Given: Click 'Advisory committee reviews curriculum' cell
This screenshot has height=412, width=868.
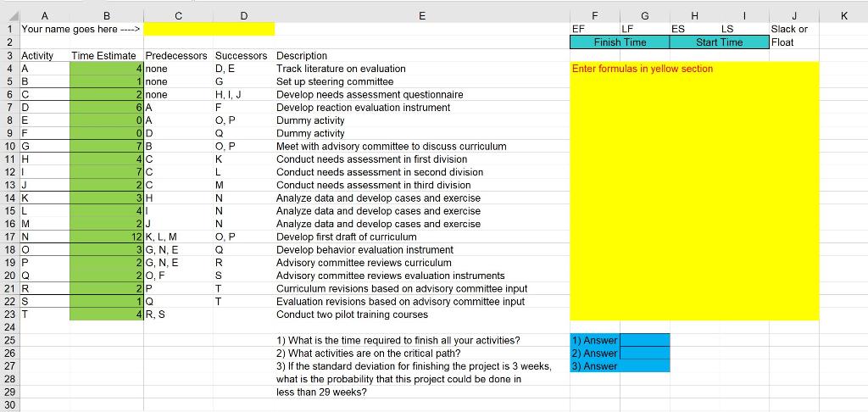Looking at the screenshot, I should click(x=422, y=263).
